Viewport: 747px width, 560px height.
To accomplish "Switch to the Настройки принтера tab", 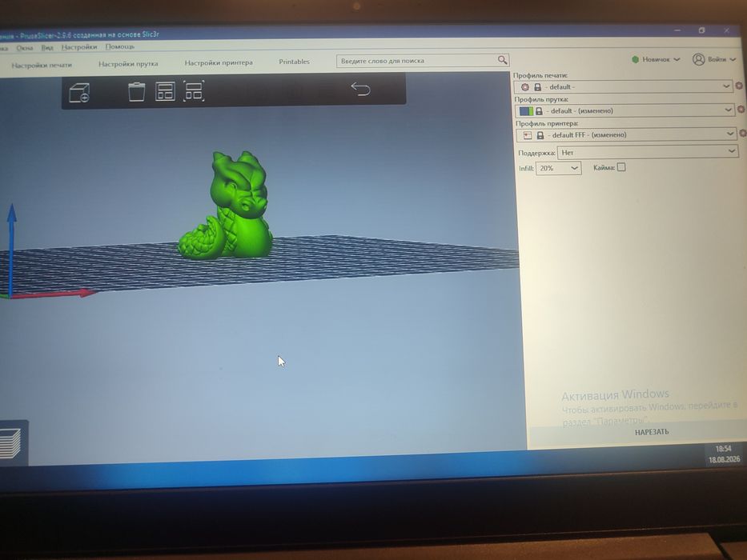I will (x=219, y=62).
